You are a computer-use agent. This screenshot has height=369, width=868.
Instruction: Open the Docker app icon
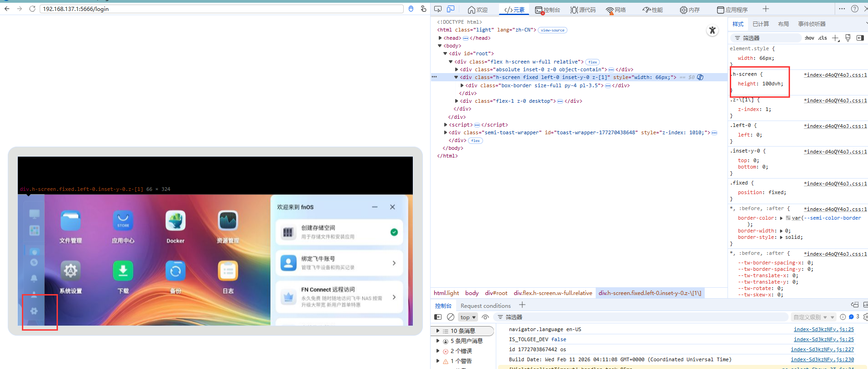click(175, 221)
